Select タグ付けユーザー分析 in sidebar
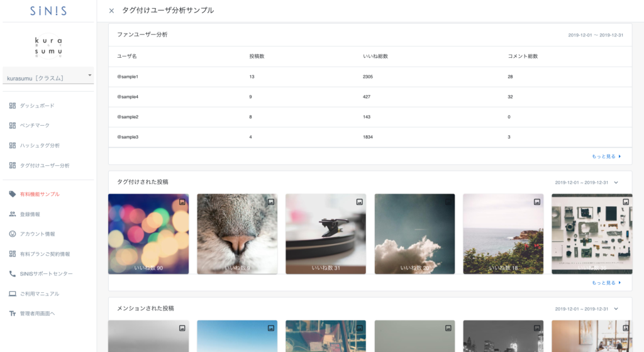Viewport: 644px width, 352px height. click(45, 166)
